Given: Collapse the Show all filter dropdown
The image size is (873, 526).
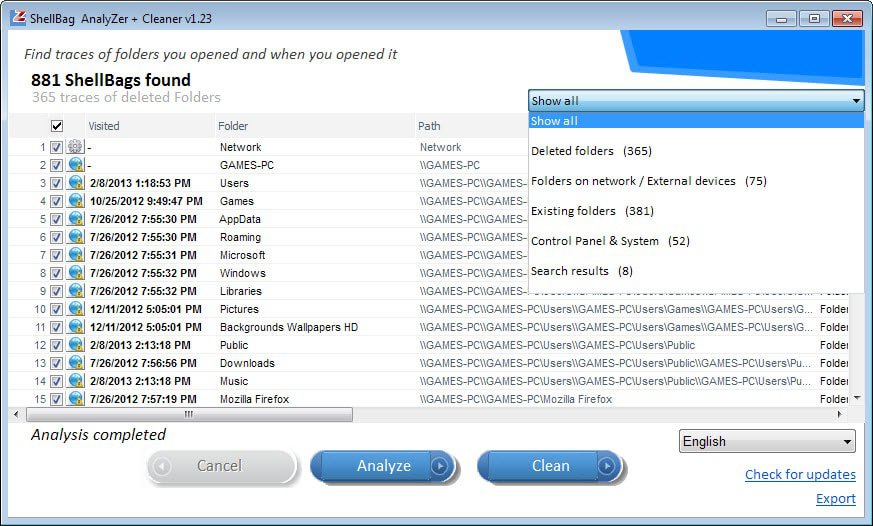Looking at the screenshot, I should click(855, 100).
